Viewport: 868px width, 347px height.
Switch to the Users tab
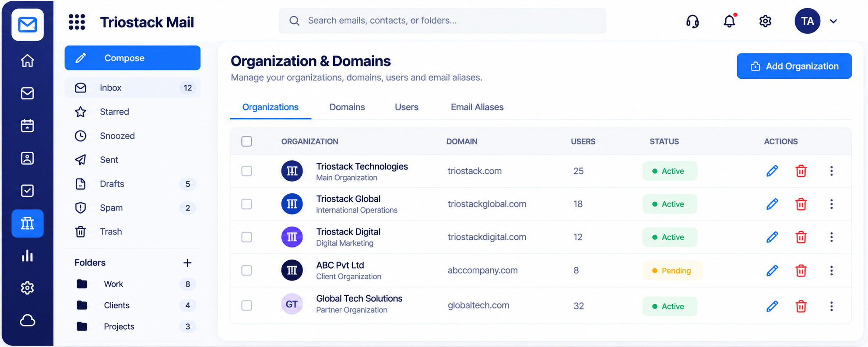coord(407,107)
